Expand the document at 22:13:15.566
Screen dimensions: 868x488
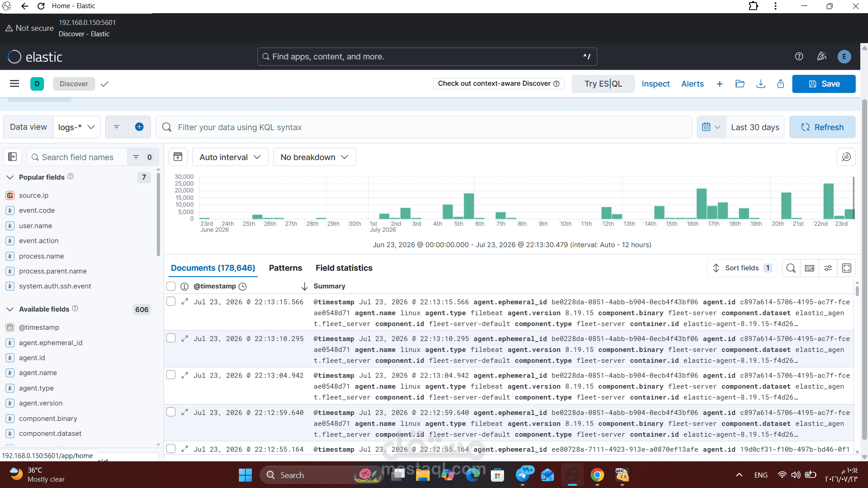pyautogui.click(x=184, y=302)
